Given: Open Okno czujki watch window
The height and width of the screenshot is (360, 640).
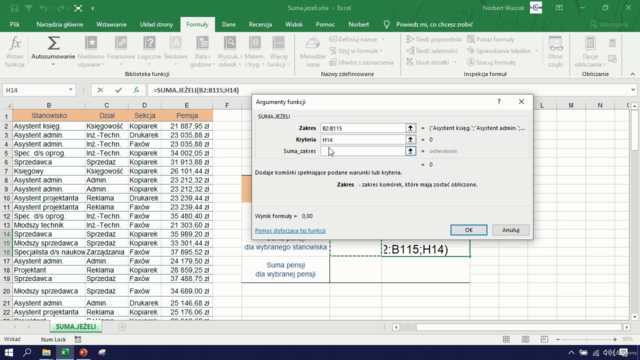Looking at the screenshot, I should (555, 51).
